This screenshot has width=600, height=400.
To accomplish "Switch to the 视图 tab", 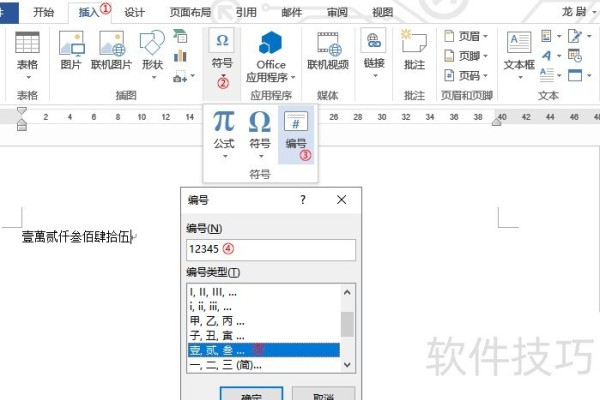I will (383, 13).
